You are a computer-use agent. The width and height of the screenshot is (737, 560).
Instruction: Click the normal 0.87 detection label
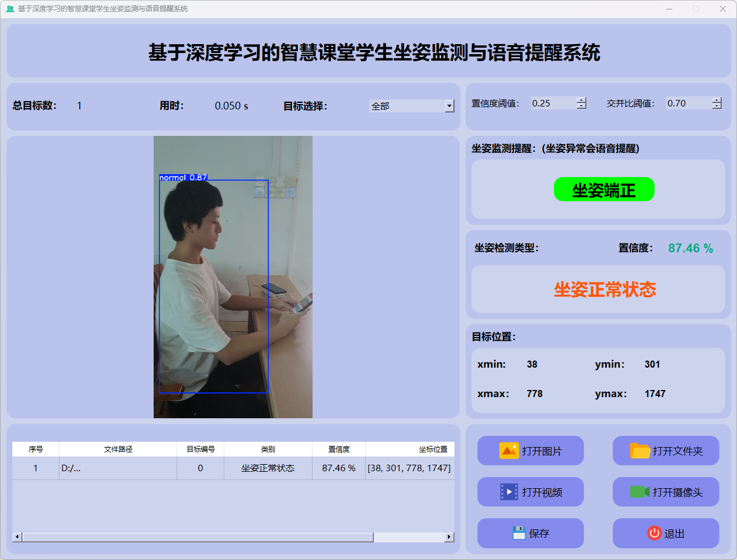point(183,177)
